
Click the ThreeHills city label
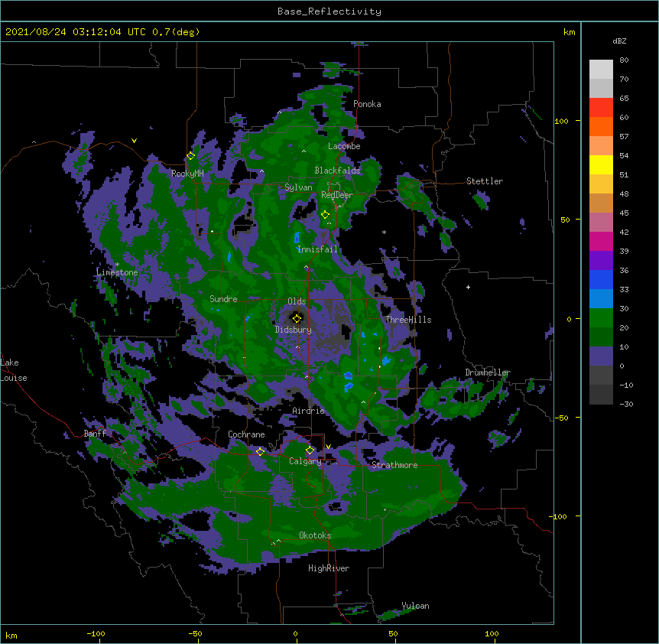coord(408,320)
